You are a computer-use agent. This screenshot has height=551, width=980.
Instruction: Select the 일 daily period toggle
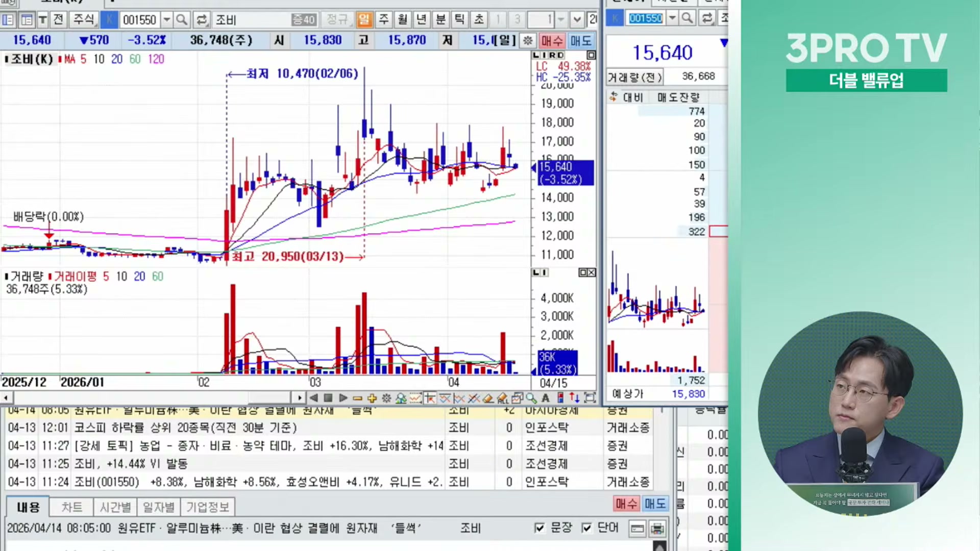click(x=364, y=20)
